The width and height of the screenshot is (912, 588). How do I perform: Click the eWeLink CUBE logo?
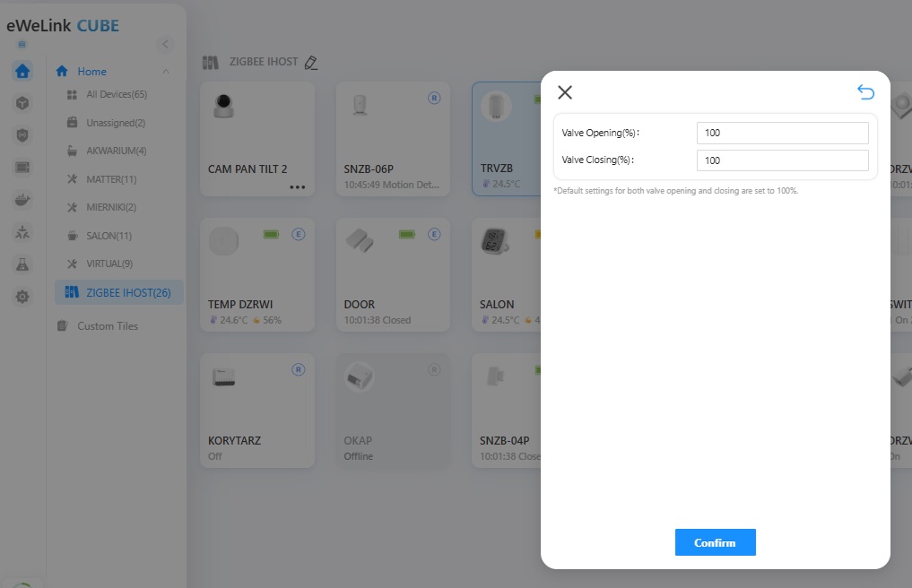click(63, 26)
